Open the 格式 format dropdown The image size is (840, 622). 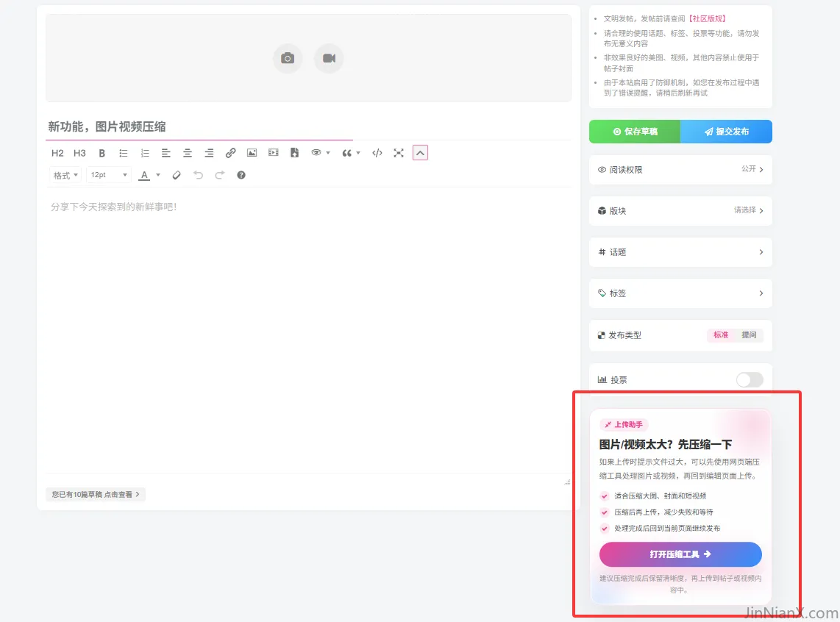[65, 175]
